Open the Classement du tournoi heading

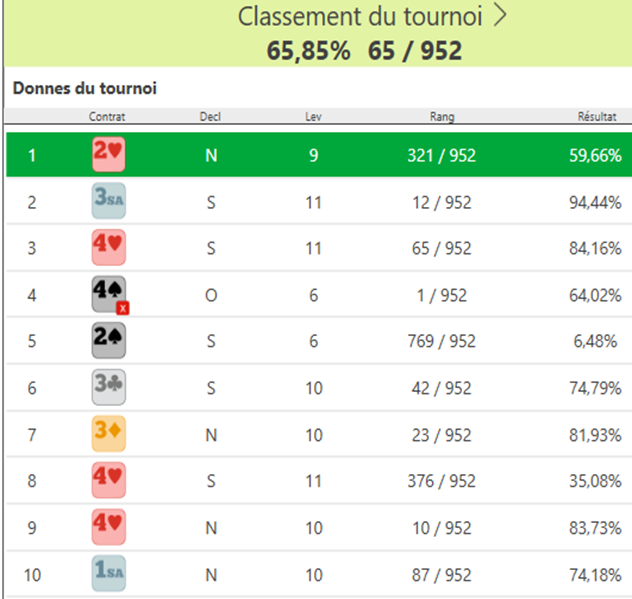[360, 17]
